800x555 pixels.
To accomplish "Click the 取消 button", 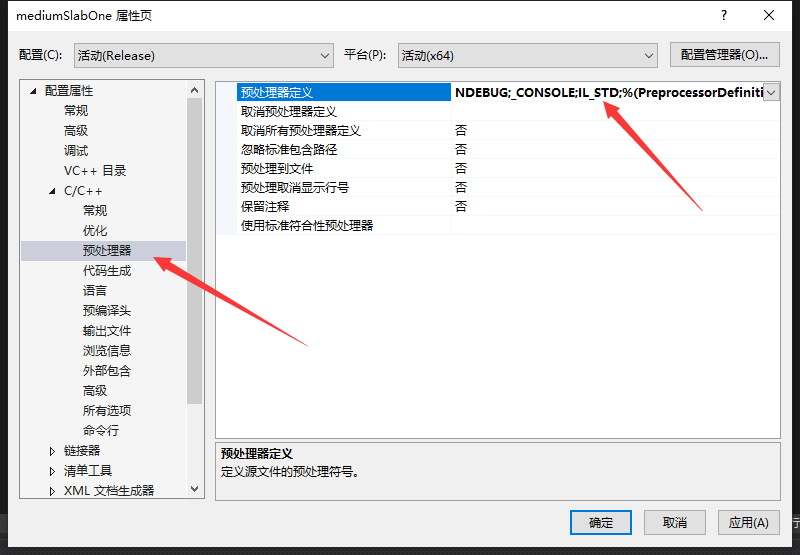I will pyautogui.click(x=674, y=522).
